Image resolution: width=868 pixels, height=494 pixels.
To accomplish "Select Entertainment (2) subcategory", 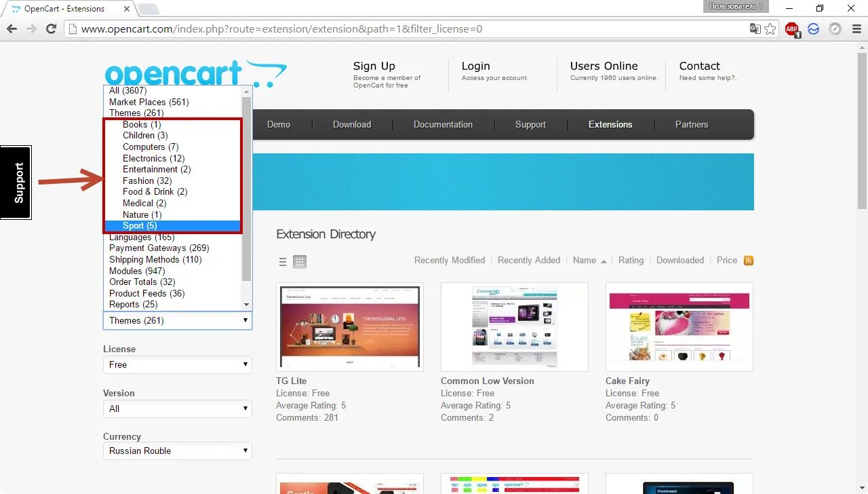I will [173, 169].
